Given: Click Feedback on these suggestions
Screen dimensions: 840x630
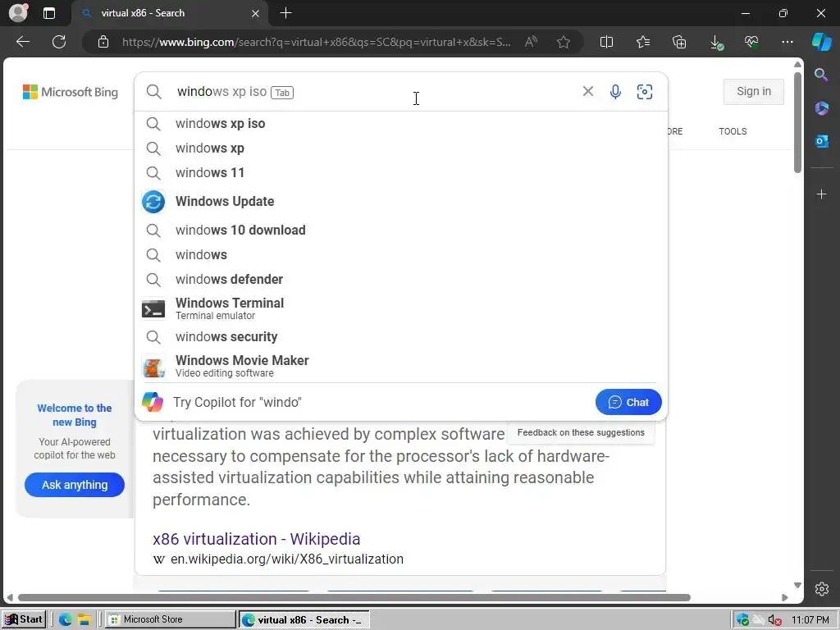Looking at the screenshot, I should (581, 432).
